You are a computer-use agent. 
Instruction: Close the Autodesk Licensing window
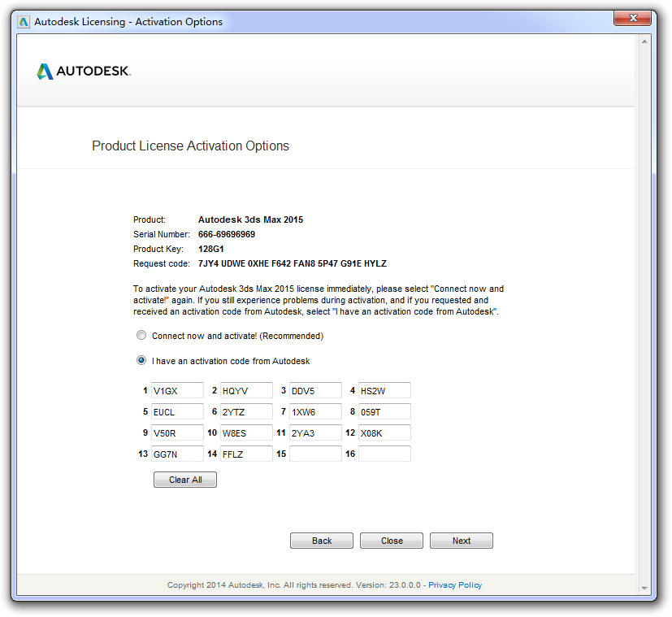click(632, 18)
